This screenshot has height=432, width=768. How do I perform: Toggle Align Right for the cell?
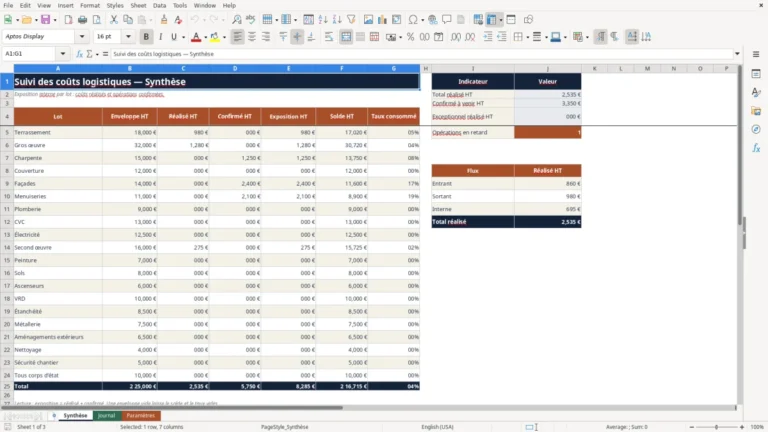click(266, 37)
